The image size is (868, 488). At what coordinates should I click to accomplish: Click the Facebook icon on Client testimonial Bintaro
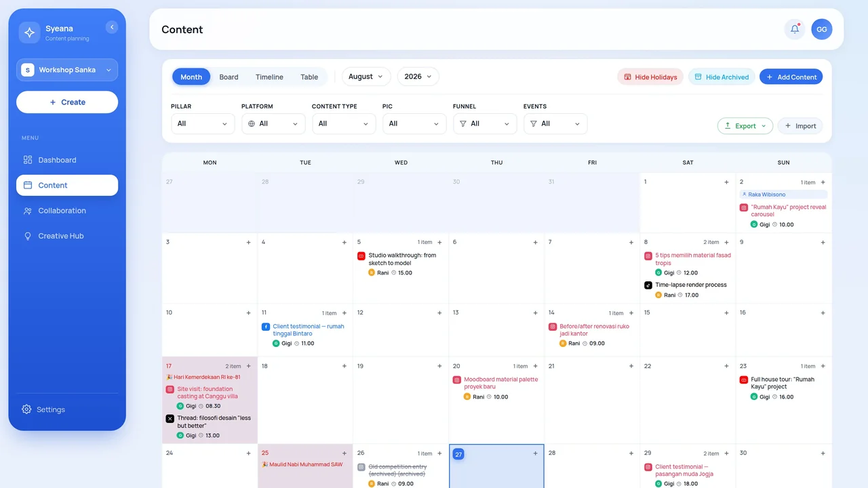click(266, 327)
